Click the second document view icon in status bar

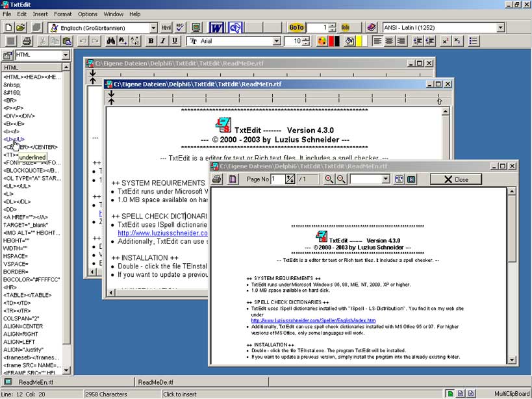tap(460, 394)
